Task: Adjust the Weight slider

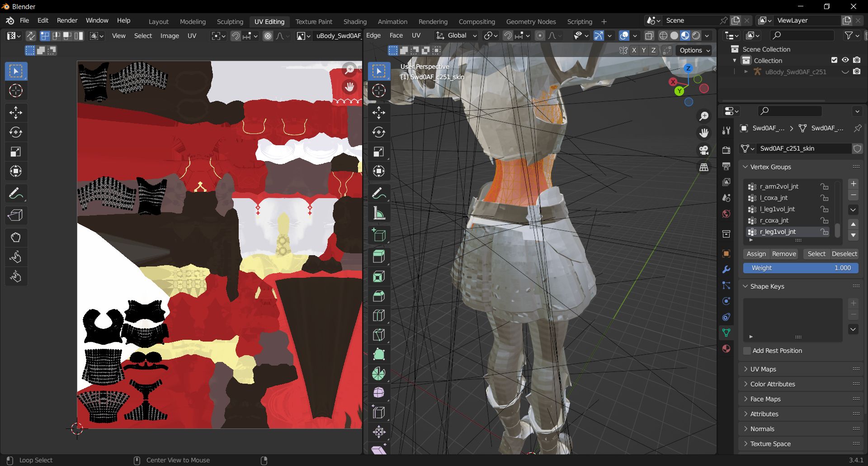Action: pos(801,268)
